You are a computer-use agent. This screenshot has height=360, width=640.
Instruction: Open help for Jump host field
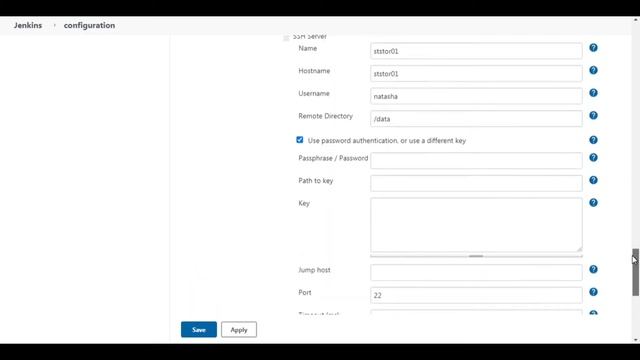(x=593, y=269)
